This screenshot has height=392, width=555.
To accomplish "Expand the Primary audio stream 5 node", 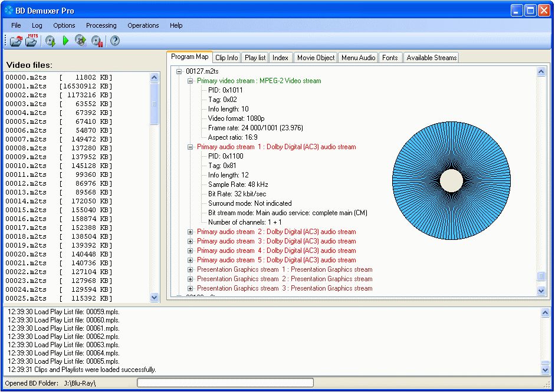I will pos(190,260).
